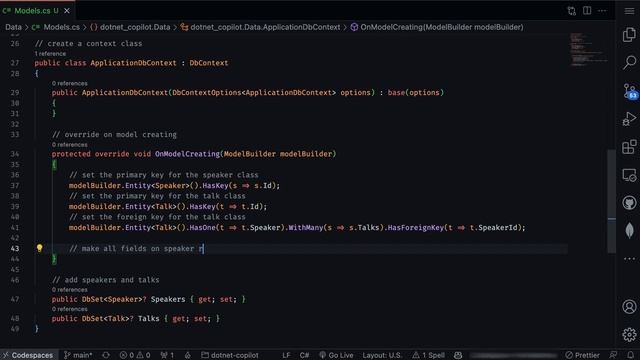Click Data breadcrumb segment
Viewport: 640px width, 360px height.
[13, 27]
